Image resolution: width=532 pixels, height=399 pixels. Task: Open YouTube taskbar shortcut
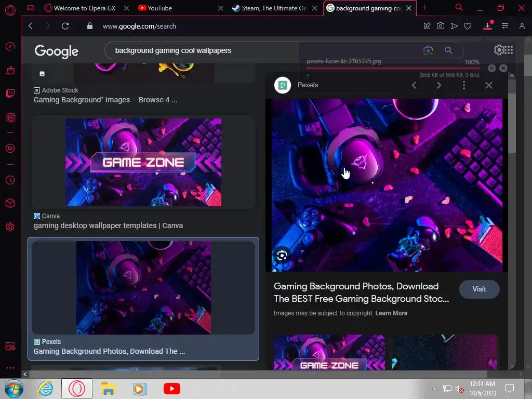pos(171,389)
